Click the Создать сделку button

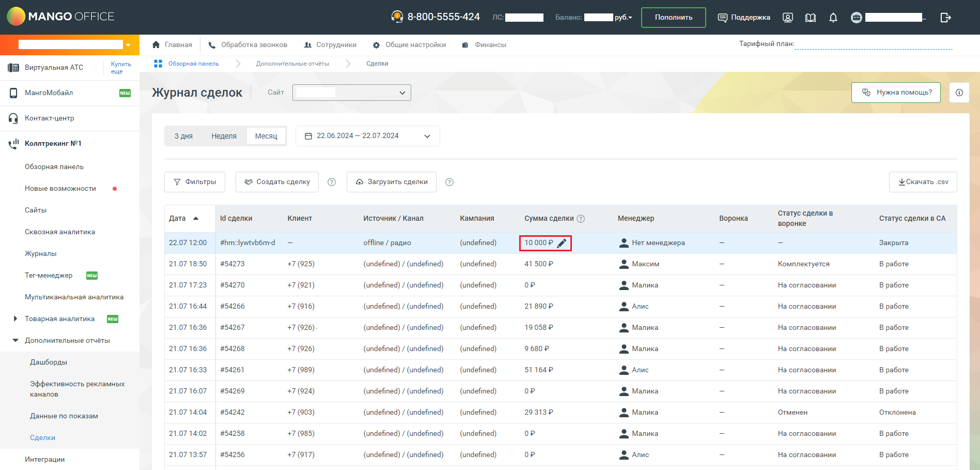pos(277,182)
